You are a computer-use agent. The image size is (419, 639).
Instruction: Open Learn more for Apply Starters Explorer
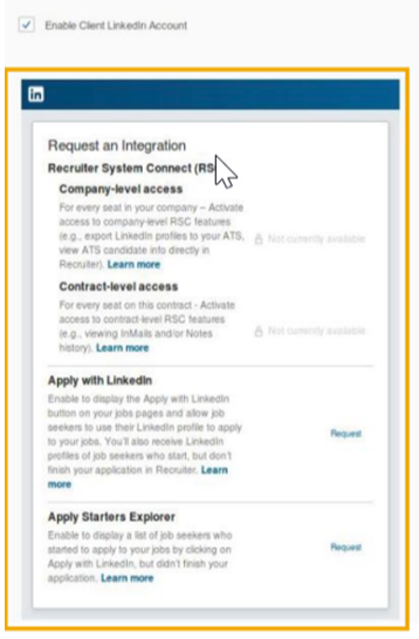pyautogui.click(x=127, y=578)
